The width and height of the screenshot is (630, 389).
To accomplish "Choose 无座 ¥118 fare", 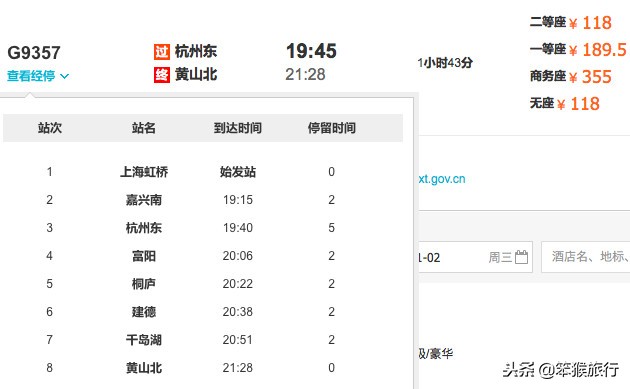I will point(565,104).
